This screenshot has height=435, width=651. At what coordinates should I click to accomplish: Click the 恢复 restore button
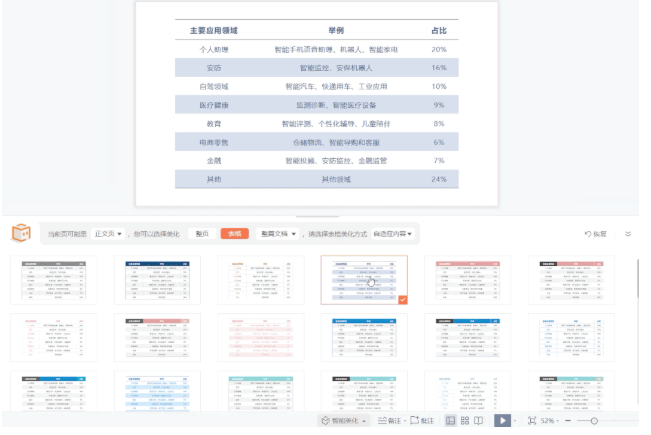[596, 234]
